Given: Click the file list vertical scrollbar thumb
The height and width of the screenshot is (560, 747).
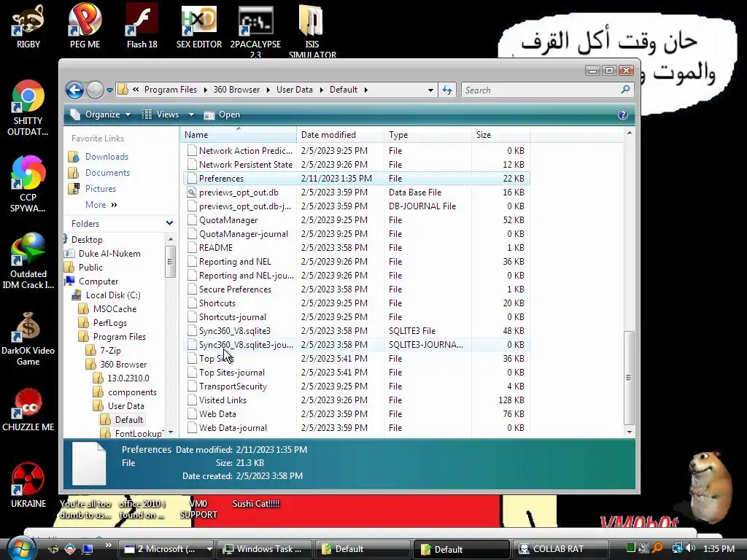Looking at the screenshot, I should click(630, 378).
